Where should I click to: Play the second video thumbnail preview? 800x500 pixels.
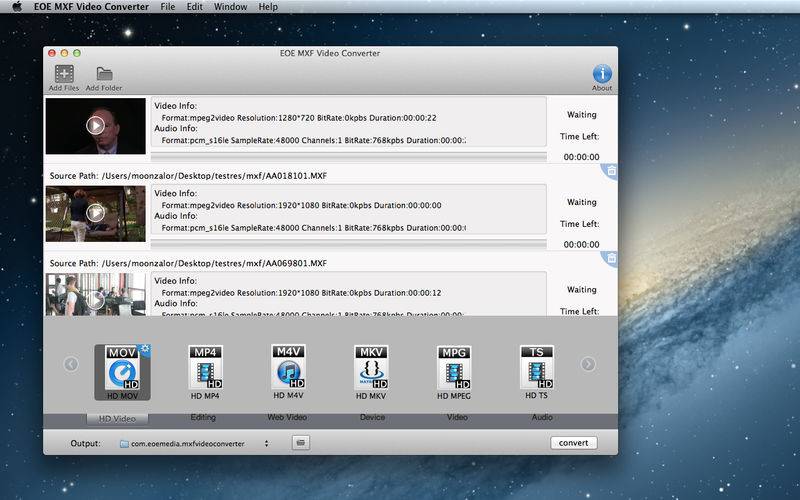click(x=95, y=213)
